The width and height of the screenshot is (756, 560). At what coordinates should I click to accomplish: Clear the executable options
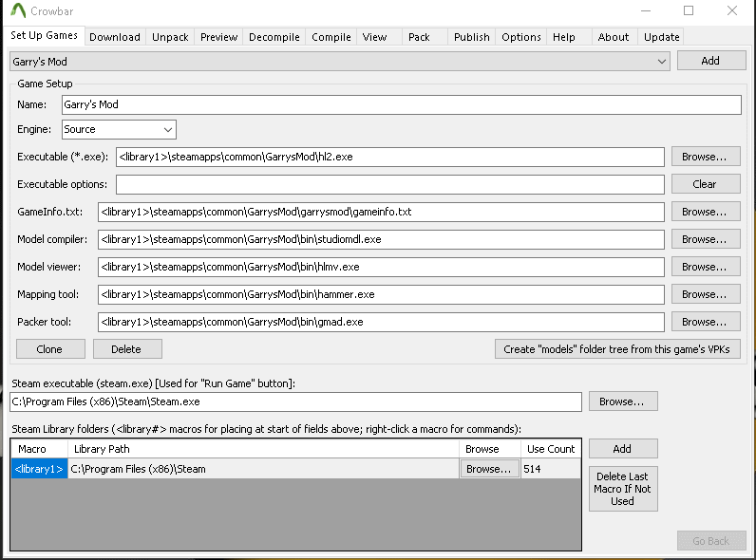tap(706, 184)
